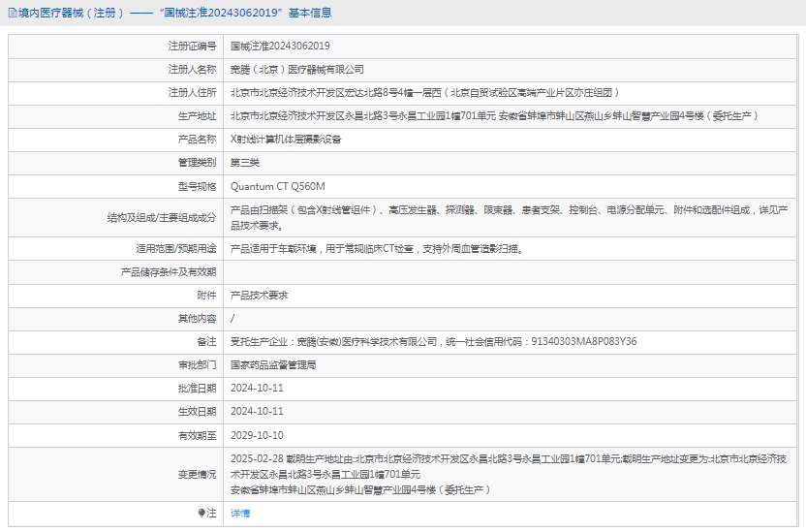Click the expiry date 2029-10-10
Image resolution: width=806 pixels, height=532 pixels.
(257, 435)
